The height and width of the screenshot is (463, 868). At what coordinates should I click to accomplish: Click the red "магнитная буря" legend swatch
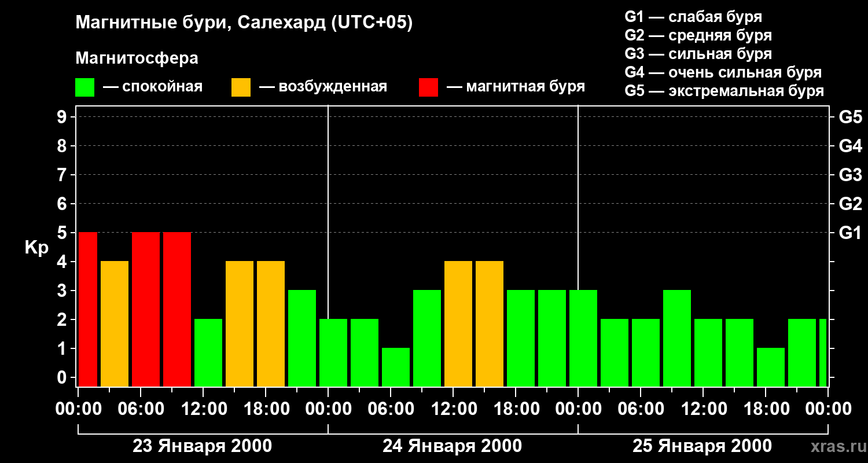(x=428, y=87)
